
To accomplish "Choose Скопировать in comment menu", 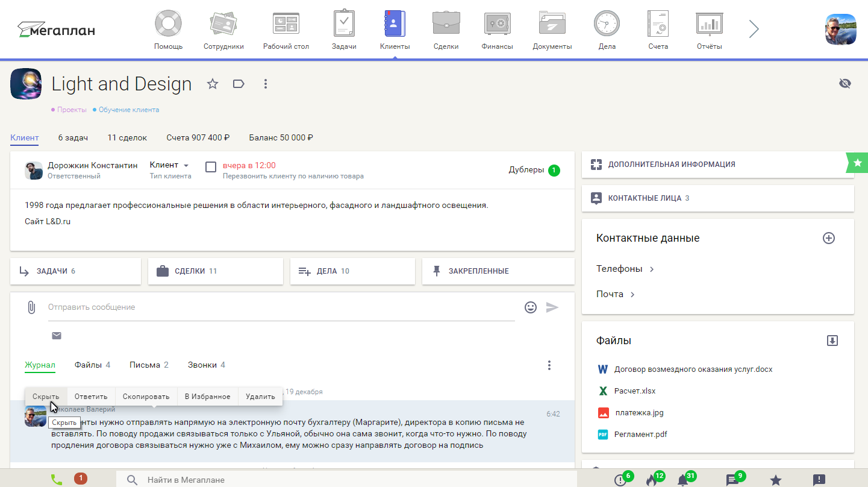I will [146, 396].
